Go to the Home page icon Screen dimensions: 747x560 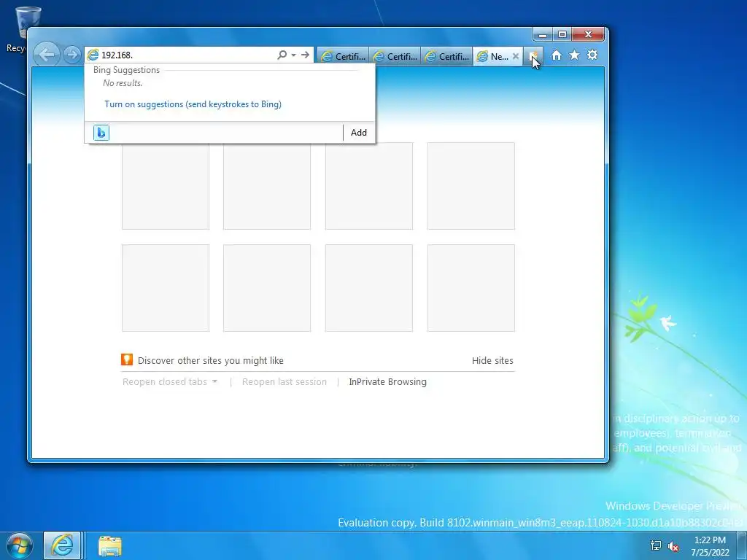click(x=557, y=55)
